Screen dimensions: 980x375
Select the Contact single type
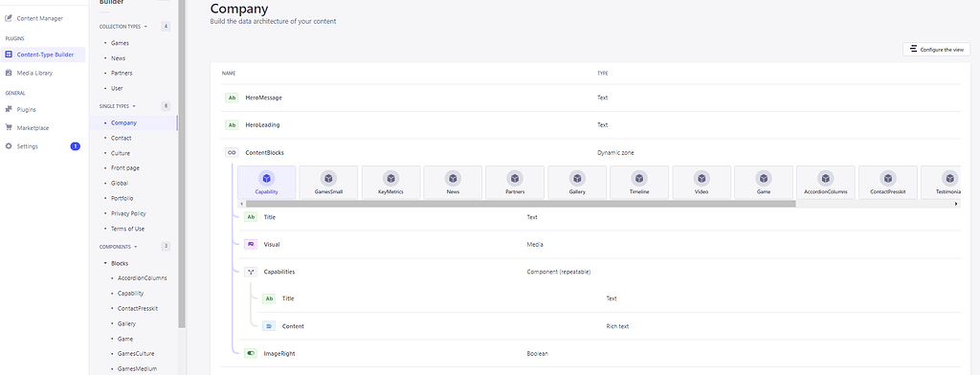(x=122, y=138)
